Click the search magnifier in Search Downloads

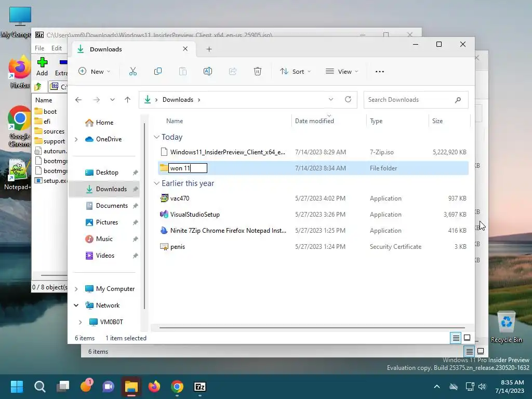[x=458, y=100]
